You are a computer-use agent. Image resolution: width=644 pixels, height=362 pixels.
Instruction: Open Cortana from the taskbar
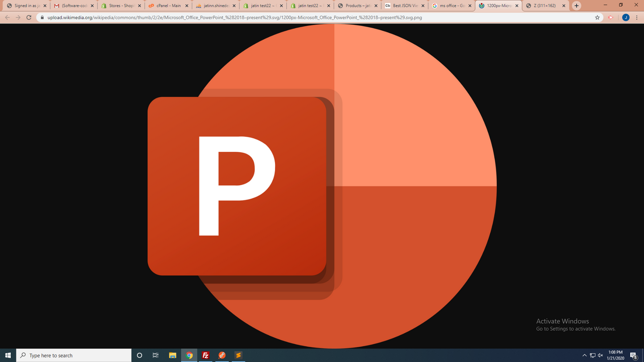tap(139, 355)
